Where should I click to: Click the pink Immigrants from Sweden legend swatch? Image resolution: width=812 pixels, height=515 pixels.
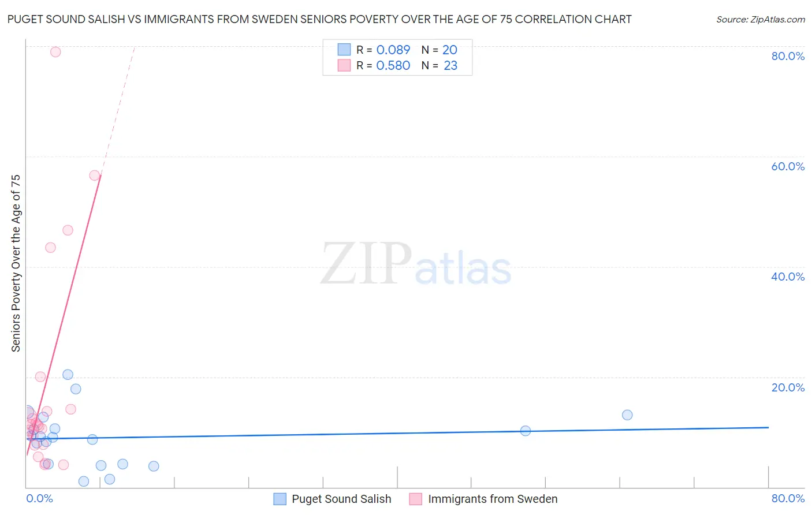(x=416, y=499)
